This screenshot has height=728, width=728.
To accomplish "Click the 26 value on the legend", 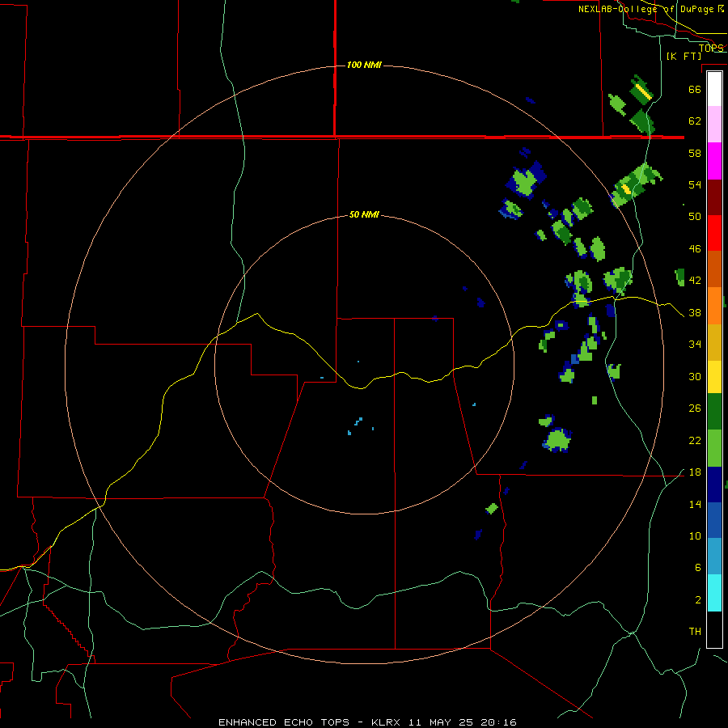I will point(695,408).
